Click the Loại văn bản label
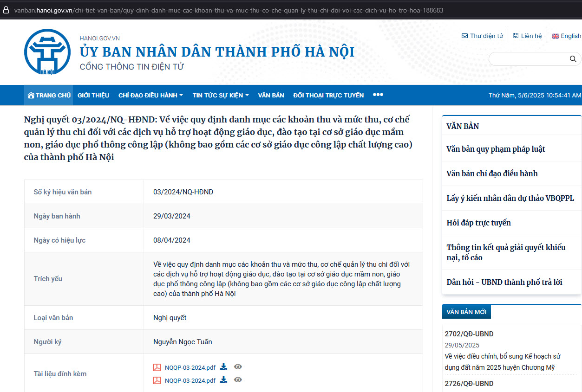This screenshot has height=392, width=582. (x=53, y=318)
